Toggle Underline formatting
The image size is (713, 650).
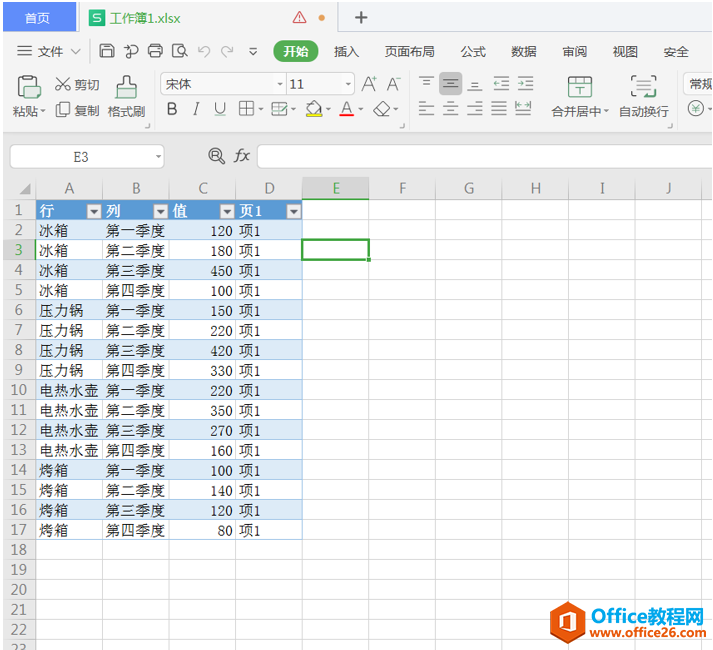pos(220,109)
